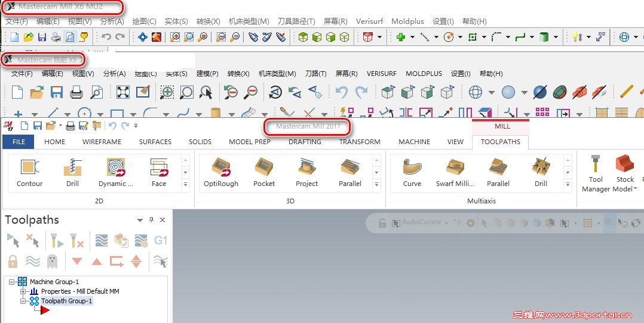644x323 pixels.
Task: Choose Drill in the Multiaxis group
Action: pyautogui.click(x=541, y=172)
